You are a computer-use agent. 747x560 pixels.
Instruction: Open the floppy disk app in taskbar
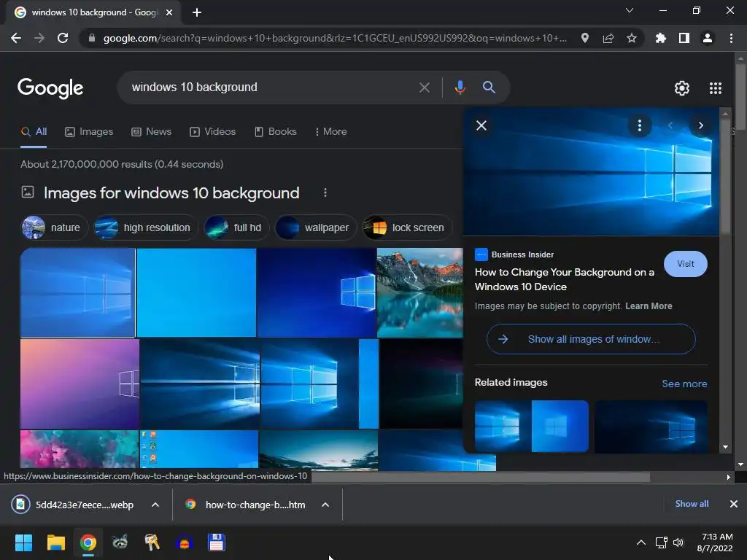click(216, 542)
